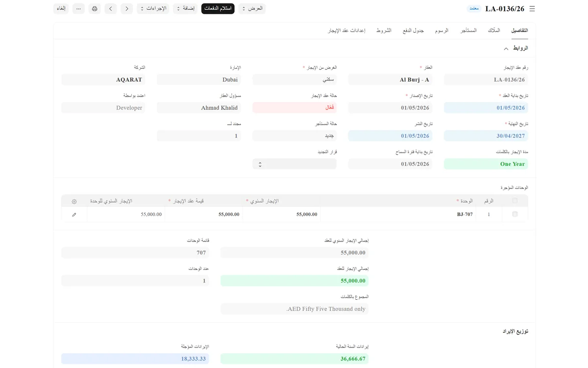
Task: Click the lease duration field One Year
Action: pos(486,164)
